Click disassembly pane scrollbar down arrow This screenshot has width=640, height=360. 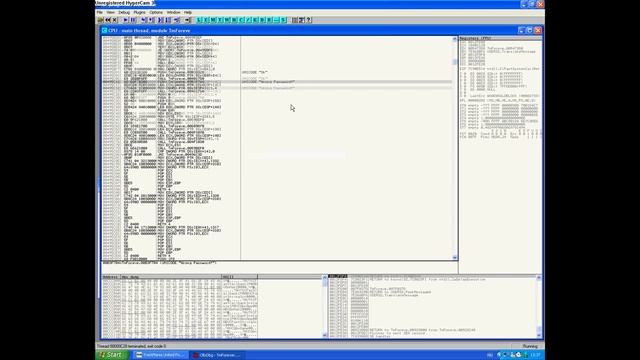pyautogui.click(x=455, y=257)
